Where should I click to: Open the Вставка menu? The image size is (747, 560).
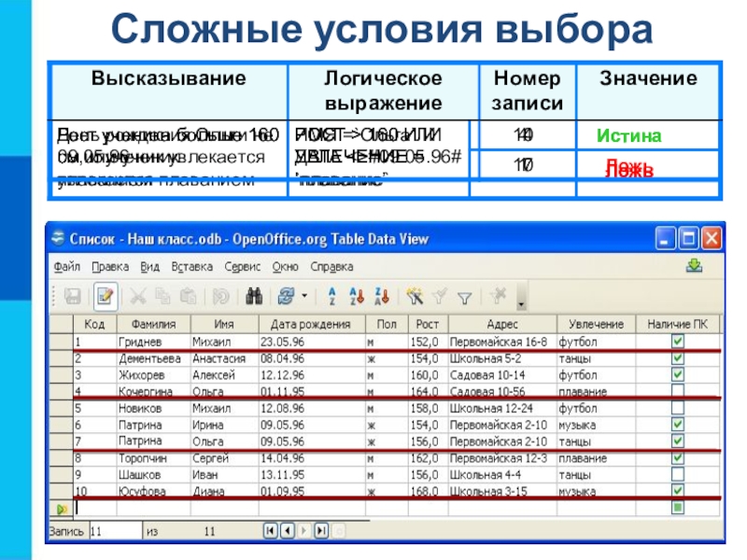[x=191, y=266]
